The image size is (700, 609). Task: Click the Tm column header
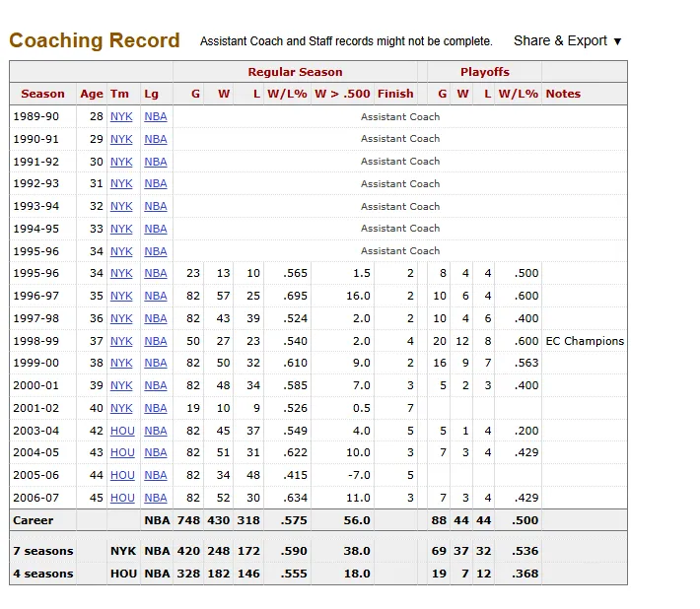[x=119, y=94]
